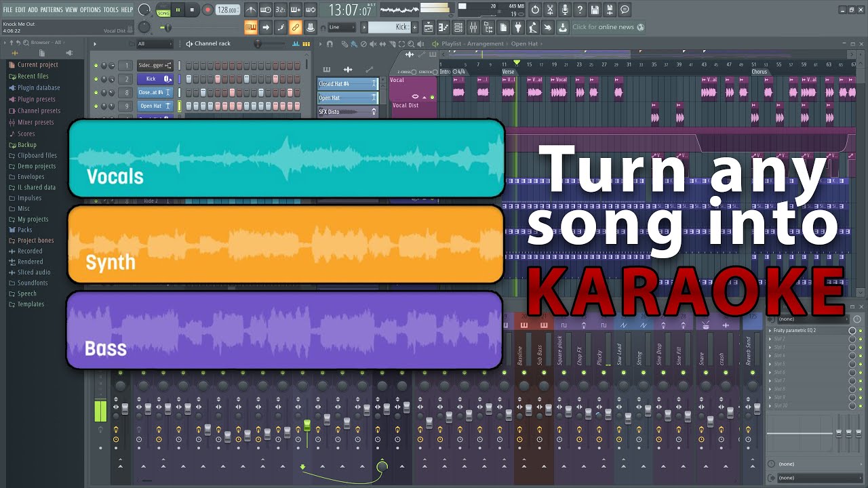The image size is (868, 488).
Task: Open the undo history icon
Action: [x=535, y=9]
